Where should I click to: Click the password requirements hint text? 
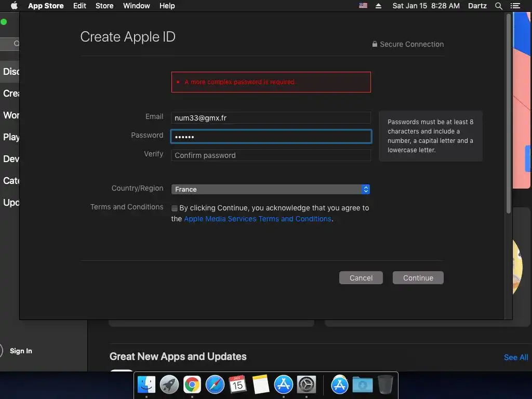click(x=430, y=136)
